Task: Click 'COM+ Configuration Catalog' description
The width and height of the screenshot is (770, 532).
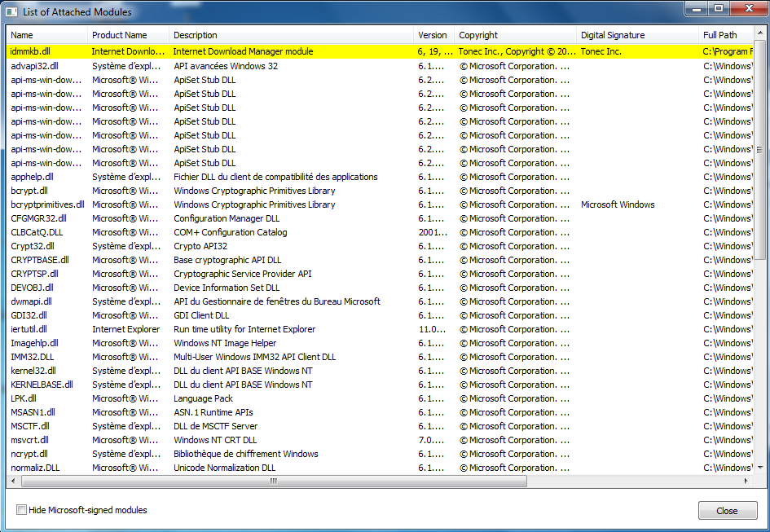Action: click(231, 232)
